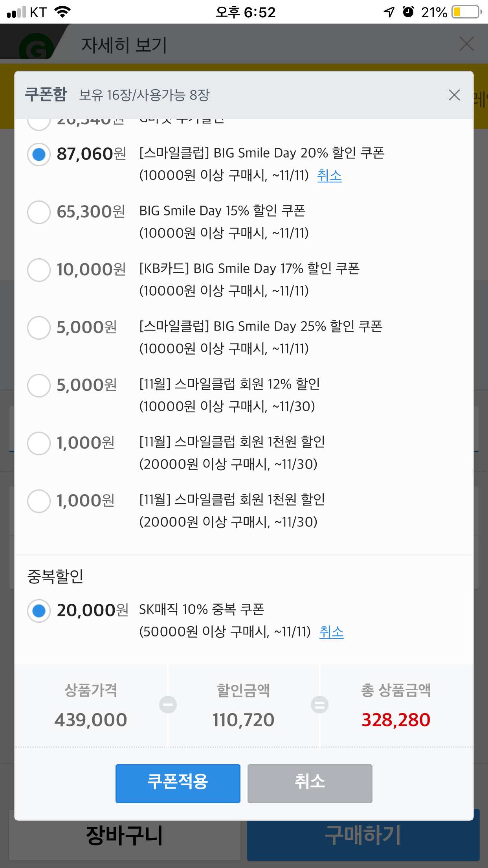488x868 pixels.
Task: Click 취소 link next to the 20% coupon
Action: (329, 175)
